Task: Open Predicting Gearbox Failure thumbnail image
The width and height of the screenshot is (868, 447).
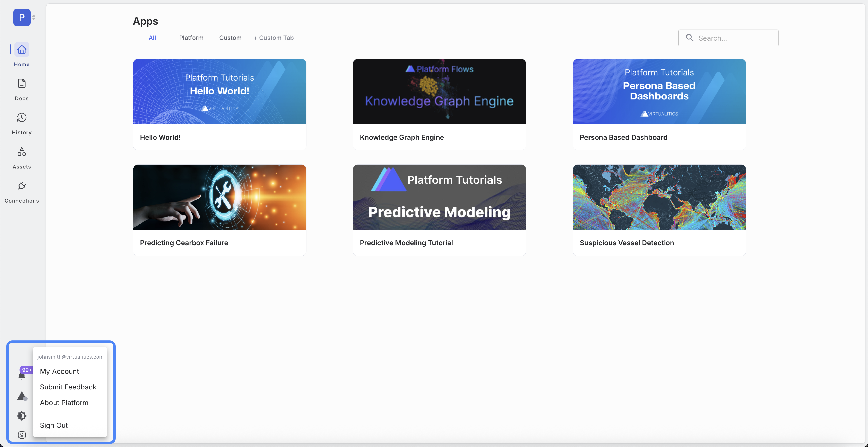Action: pos(220,197)
